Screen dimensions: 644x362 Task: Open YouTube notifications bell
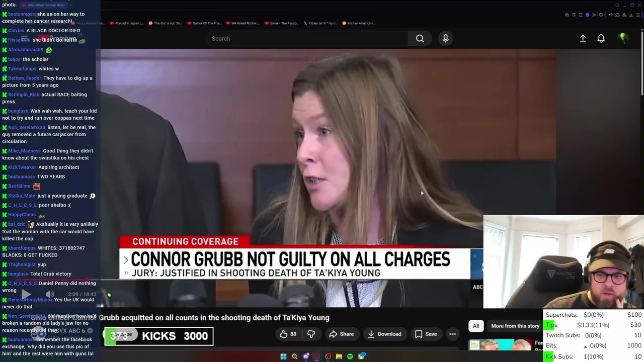tap(601, 39)
